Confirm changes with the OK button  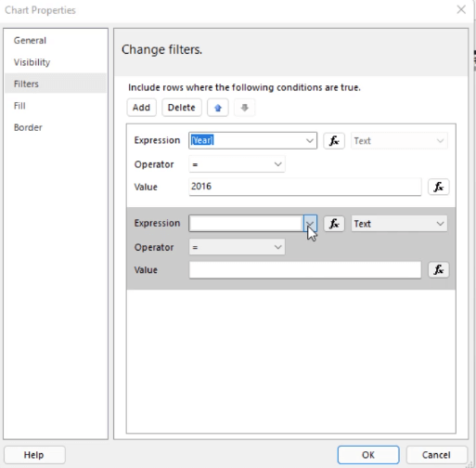[368, 455]
